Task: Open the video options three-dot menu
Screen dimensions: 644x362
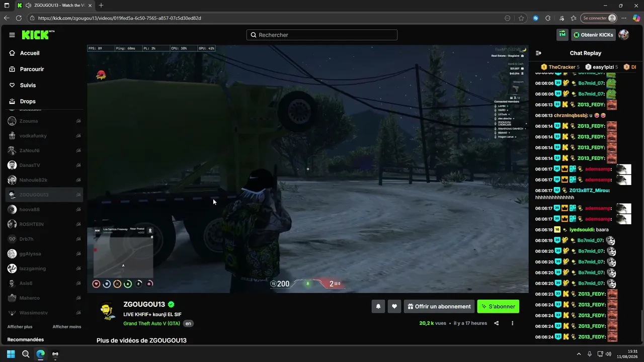Action: (x=513, y=323)
